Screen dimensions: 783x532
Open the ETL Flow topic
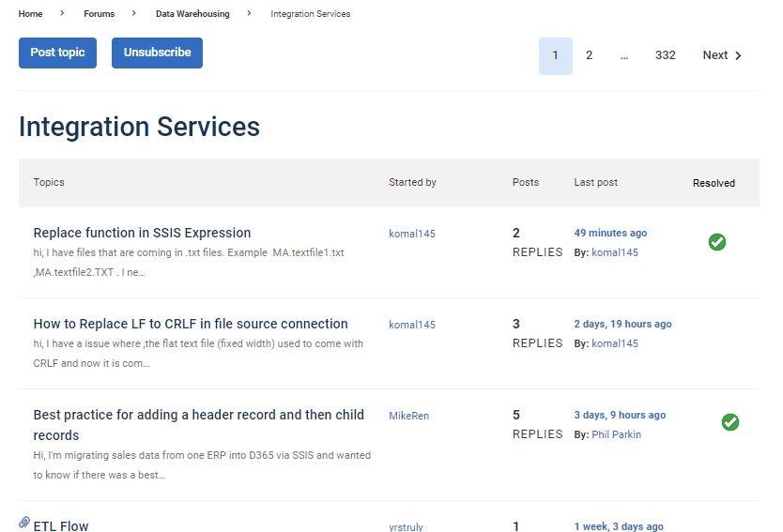[61, 525]
